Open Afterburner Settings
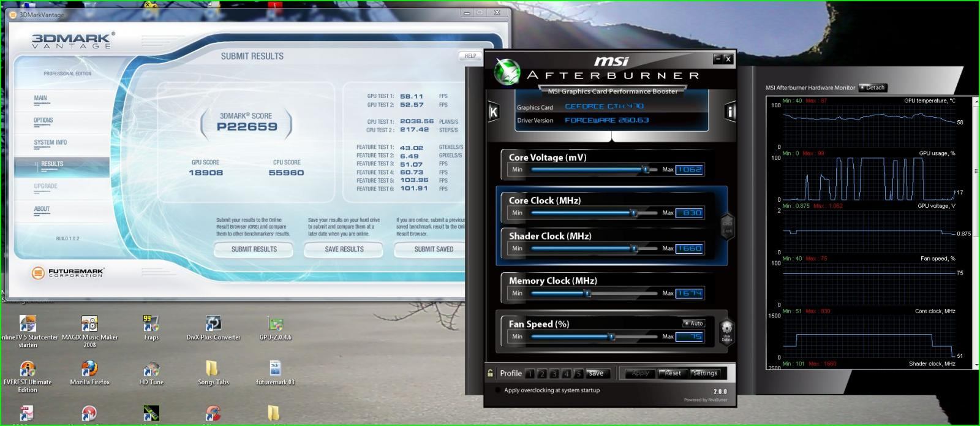The width and height of the screenshot is (980, 426). point(705,373)
